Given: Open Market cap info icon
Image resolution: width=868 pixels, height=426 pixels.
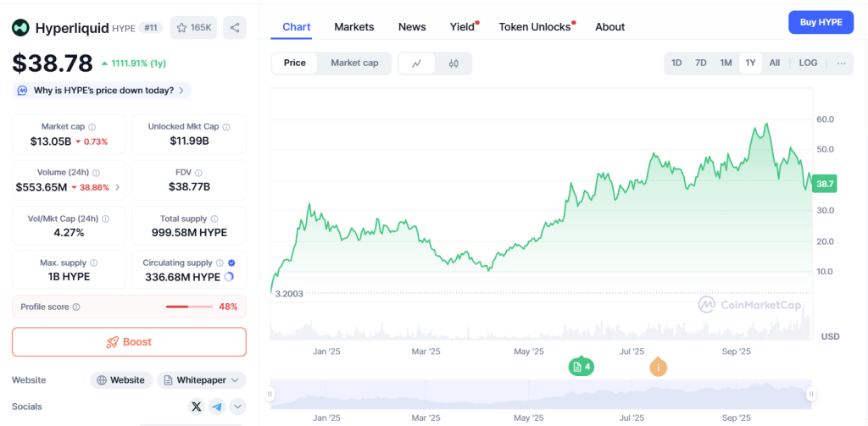Looking at the screenshot, I should point(92,127).
